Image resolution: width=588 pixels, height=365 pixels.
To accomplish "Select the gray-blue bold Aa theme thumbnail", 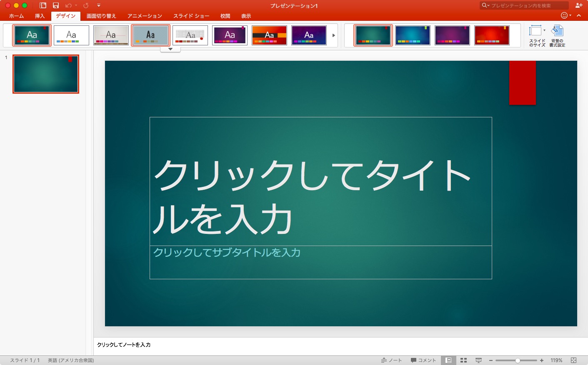I will [150, 35].
